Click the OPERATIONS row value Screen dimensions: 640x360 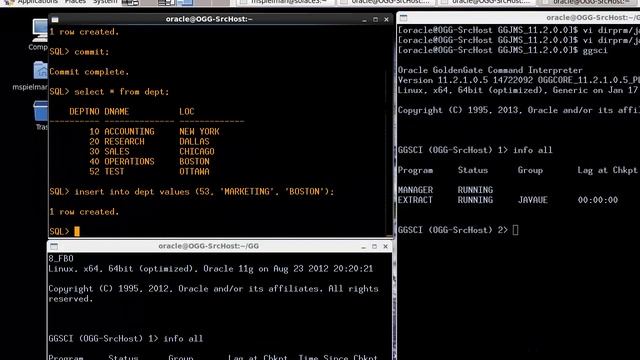(x=129, y=162)
